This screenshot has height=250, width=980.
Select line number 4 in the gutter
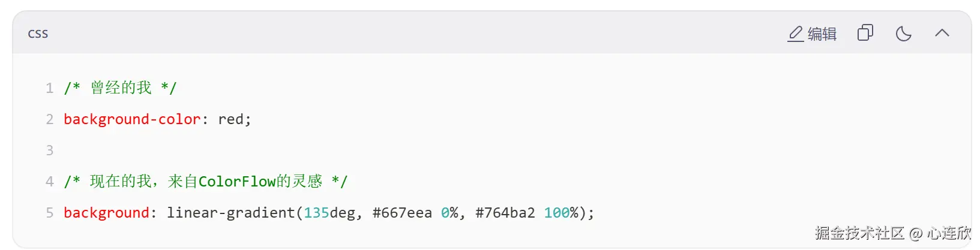(50, 182)
